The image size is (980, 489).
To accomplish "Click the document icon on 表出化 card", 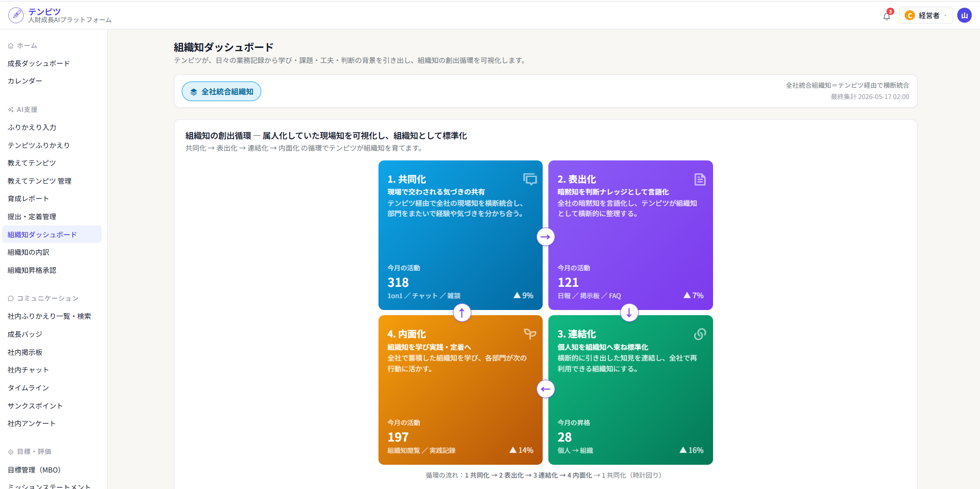I will (700, 179).
